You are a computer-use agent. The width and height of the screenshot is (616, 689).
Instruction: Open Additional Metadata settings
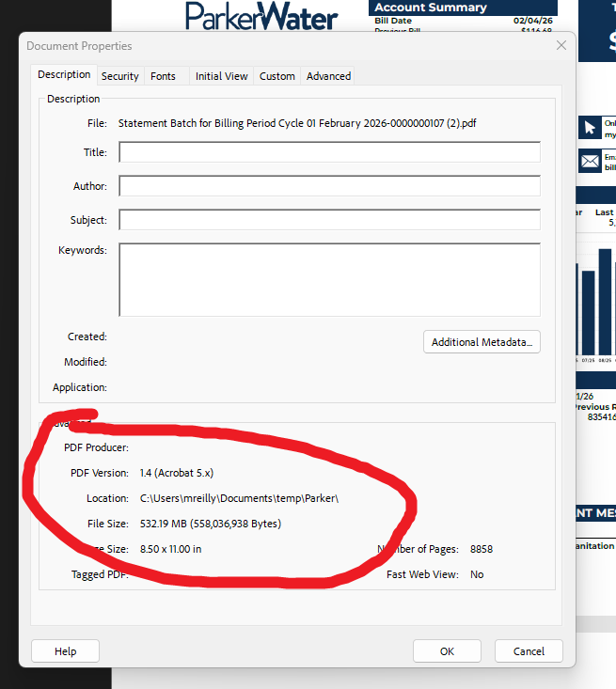coord(482,342)
